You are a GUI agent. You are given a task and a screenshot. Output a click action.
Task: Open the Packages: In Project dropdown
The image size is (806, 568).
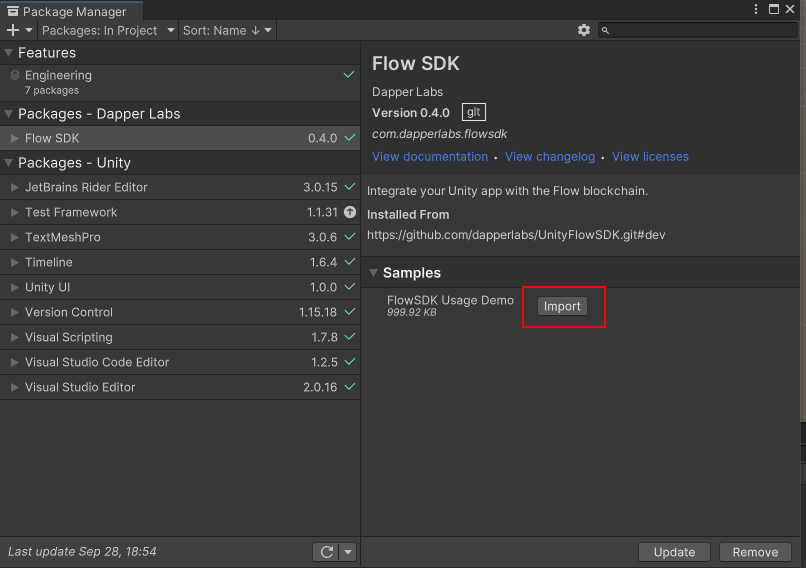(x=108, y=30)
